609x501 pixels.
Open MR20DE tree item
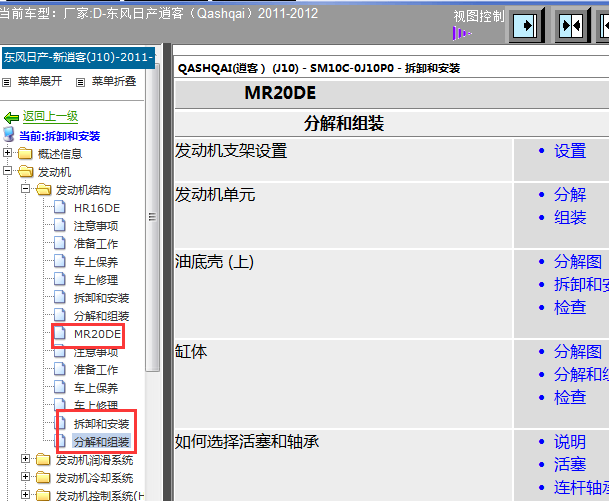tap(97, 334)
